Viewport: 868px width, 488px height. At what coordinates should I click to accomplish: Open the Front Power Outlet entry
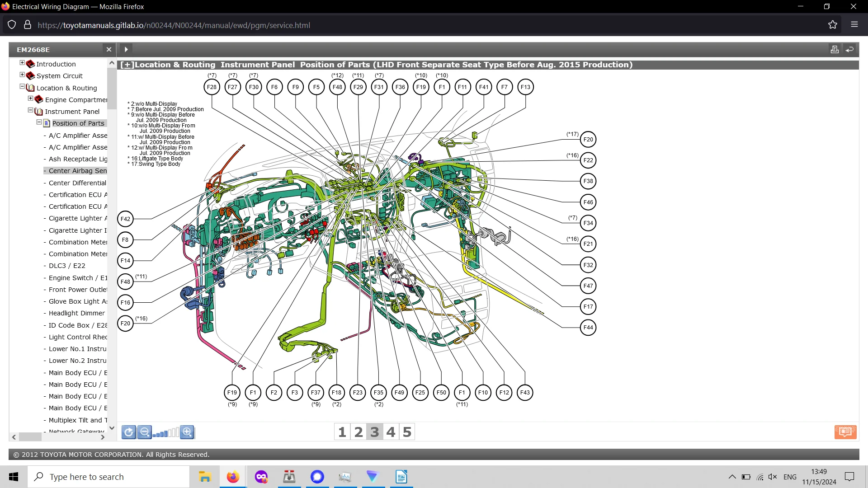[x=78, y=290]
